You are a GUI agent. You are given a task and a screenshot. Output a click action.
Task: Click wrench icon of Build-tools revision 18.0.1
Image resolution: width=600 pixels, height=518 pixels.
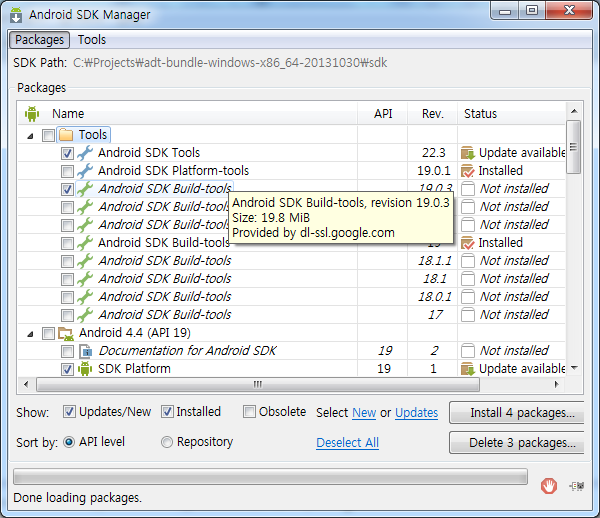coord(85,296)
